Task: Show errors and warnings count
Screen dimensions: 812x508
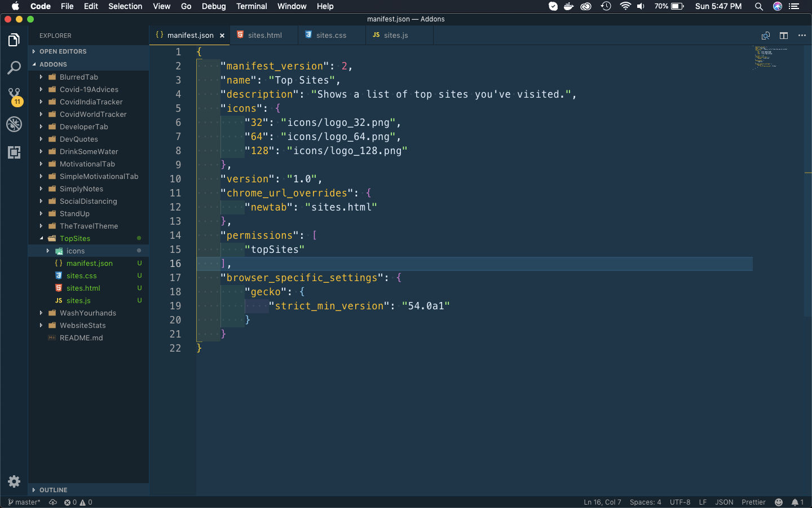Action: (x=78, y=502)
